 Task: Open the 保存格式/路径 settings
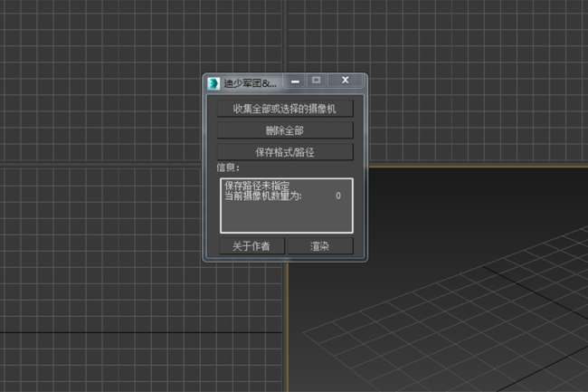tap(285, 151)
